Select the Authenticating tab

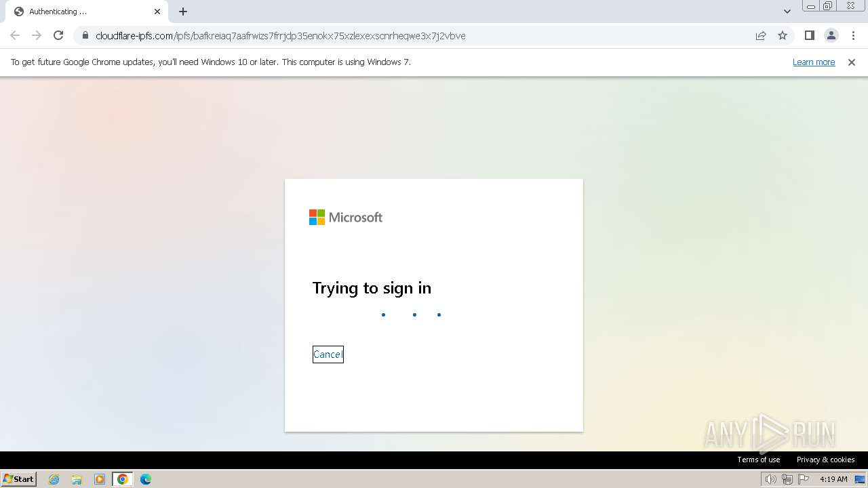pyautogui.click(x=87, y=12)
